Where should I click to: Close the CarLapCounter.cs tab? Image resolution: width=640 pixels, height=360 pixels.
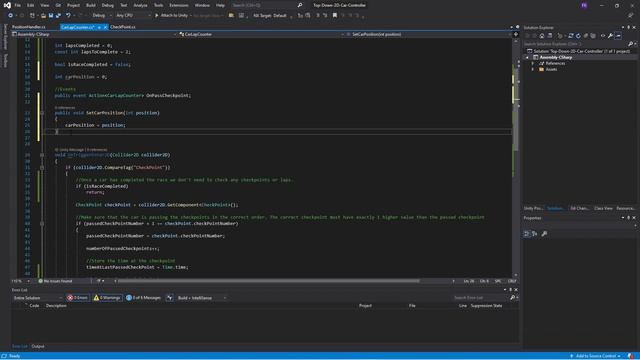click(105, 27)
